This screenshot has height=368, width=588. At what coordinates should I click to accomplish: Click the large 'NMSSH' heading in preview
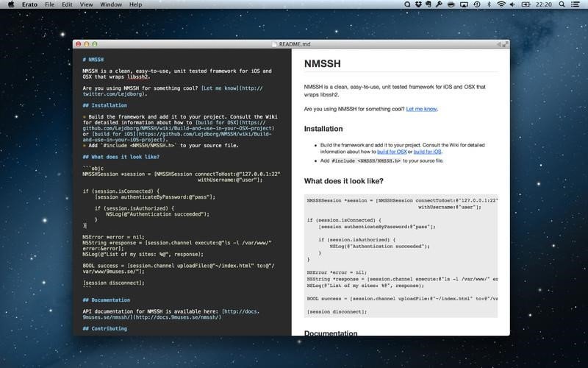[x=322, y=64]
